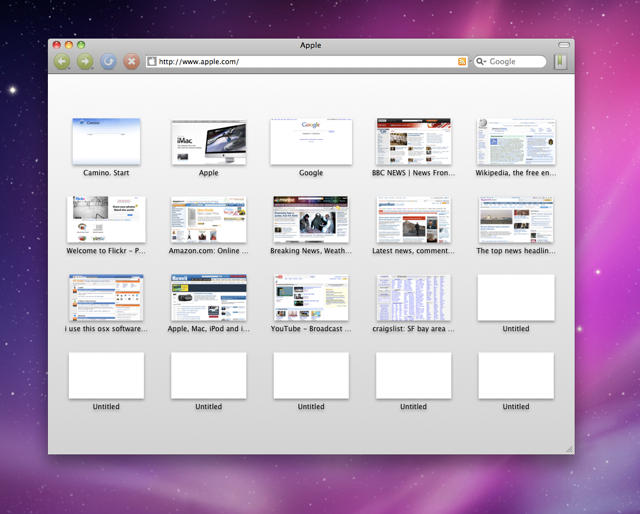Switch to the Apple tab thumbnail
This screenshot has height=514, width=640.
point(208,142)
